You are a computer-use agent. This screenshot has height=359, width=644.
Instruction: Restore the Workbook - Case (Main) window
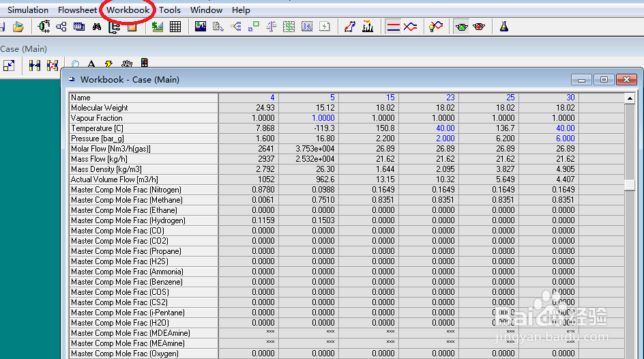click(x=604, y=80)
